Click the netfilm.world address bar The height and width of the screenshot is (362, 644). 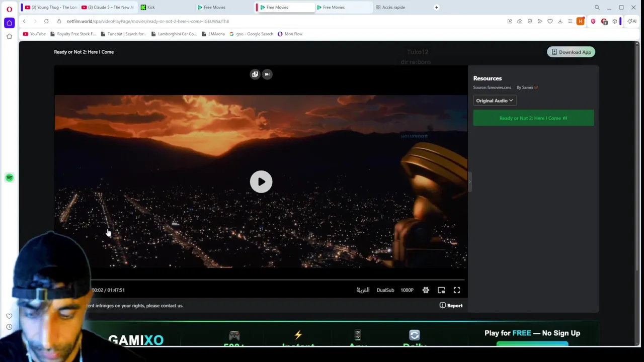[x=147, y=22]
